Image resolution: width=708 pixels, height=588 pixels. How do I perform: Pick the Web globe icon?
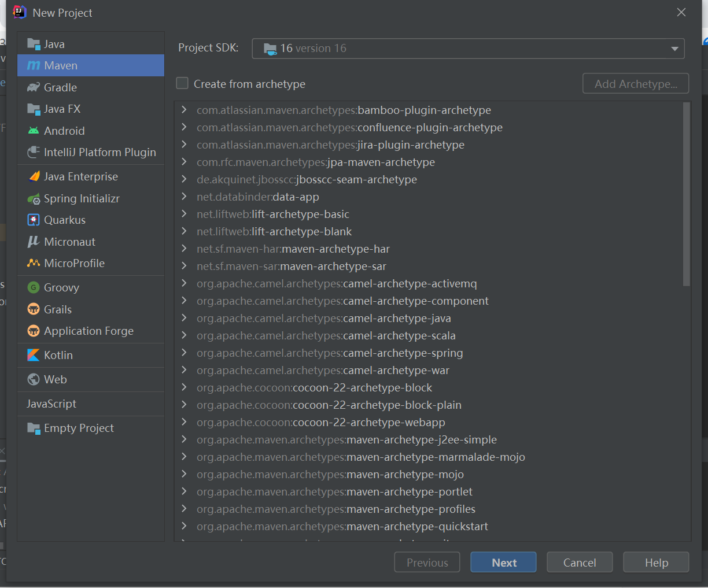tap(34, 379)
